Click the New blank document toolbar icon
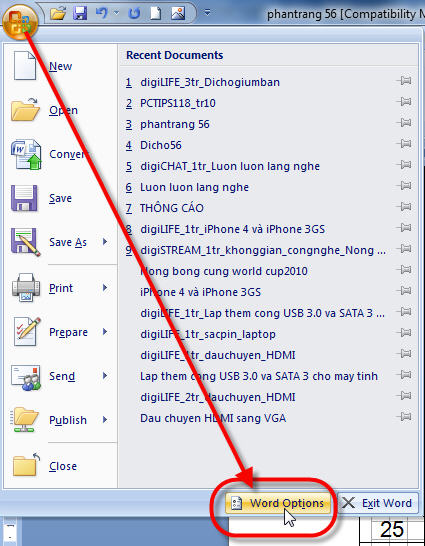425x546 pixels. [156, 13]
